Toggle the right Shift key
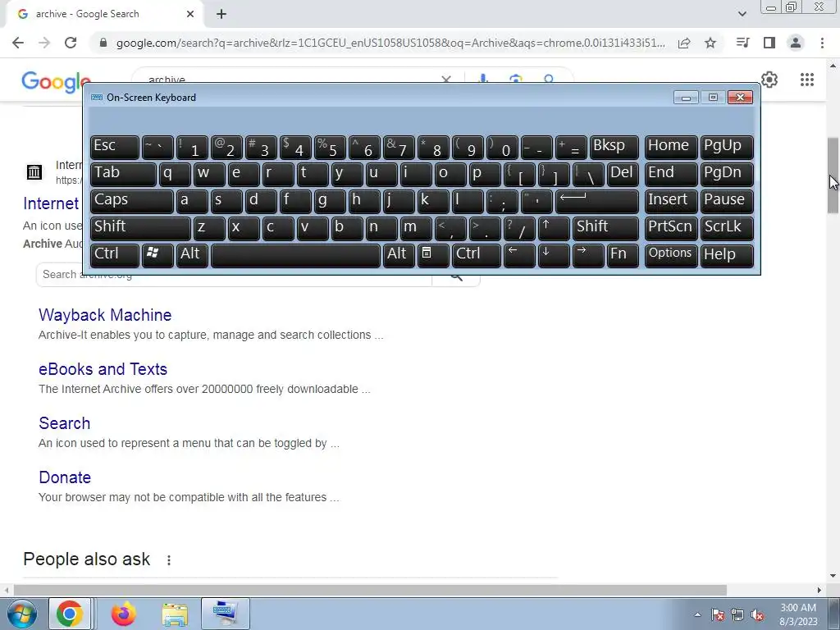Screen dimensions: 840x630 pyautogui.click(x=605, y=228)
